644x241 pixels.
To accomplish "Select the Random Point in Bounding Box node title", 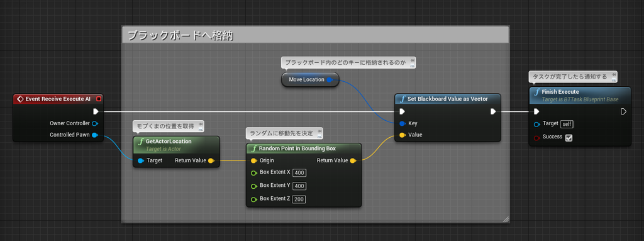I will 297,149.
